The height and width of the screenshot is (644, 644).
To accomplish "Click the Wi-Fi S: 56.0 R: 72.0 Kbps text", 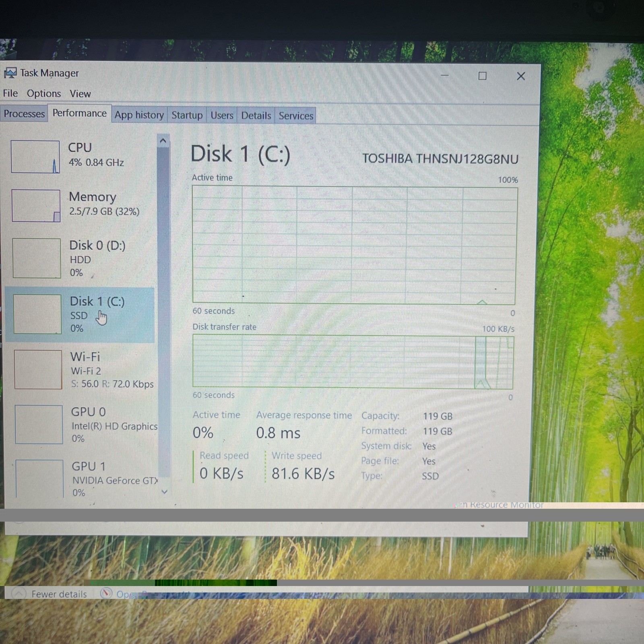I will click(112, 384).
